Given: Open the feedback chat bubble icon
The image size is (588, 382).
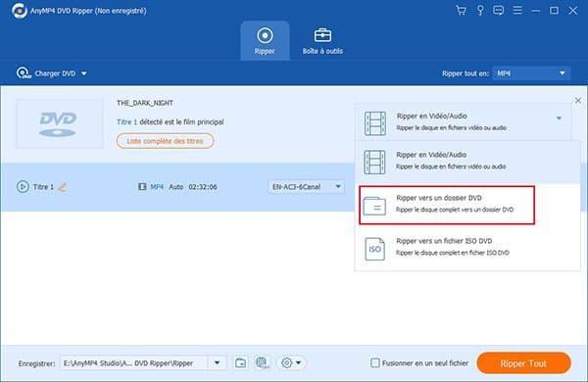Looking at the screenshot, I should pos(499,10).
